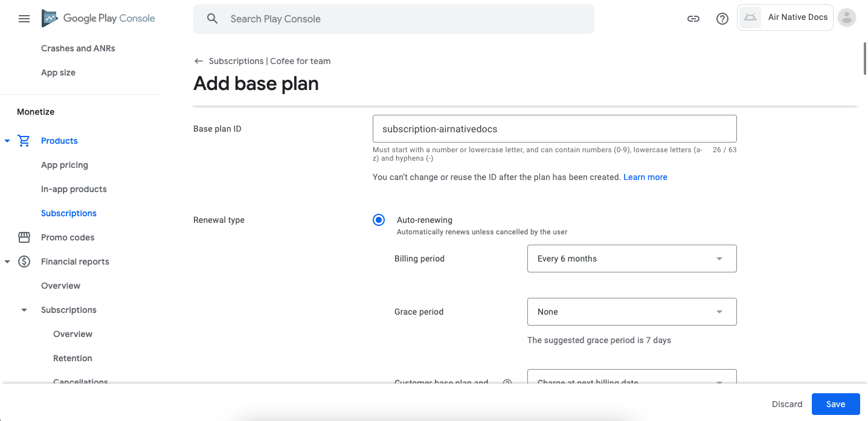
Task: Go to App pricing page
Action: click(65, 165)
